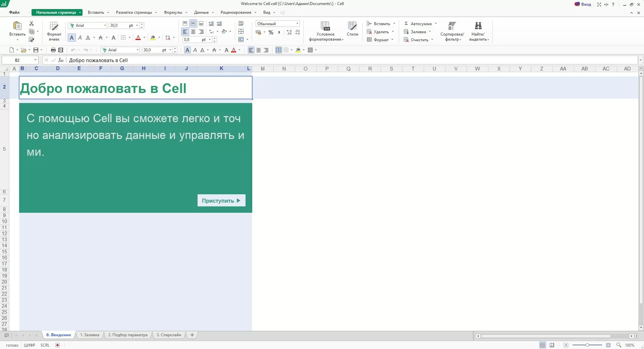Expand the Name Box dropdown showing B2
The image size is (644, 349).
point(35,60)
